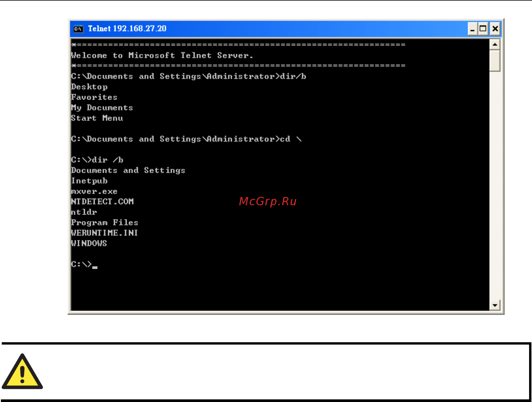Screen dimensions: 532x402
Task: Close the Telnet 192.168.27.20 window
Action: pos(495,29)
